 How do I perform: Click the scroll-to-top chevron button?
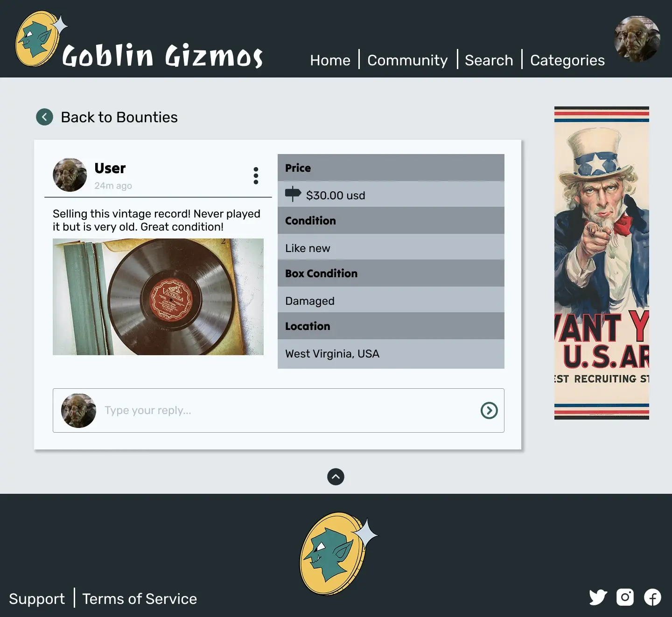336,477
